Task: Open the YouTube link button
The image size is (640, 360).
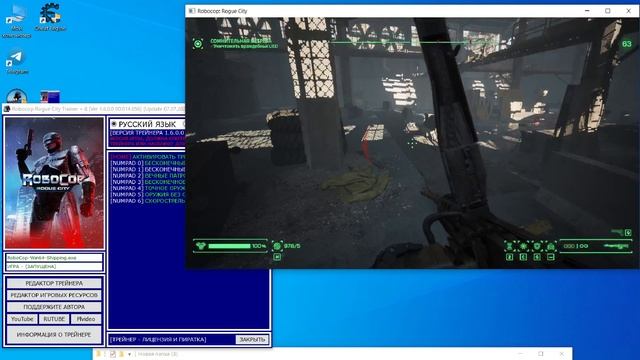Action: pos(22,319)
